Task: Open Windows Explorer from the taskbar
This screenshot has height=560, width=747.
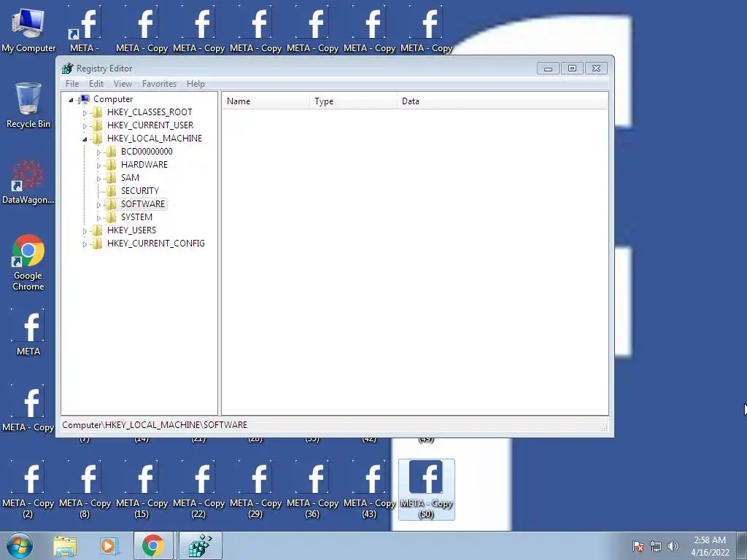Action: click(x=65, y=546)
